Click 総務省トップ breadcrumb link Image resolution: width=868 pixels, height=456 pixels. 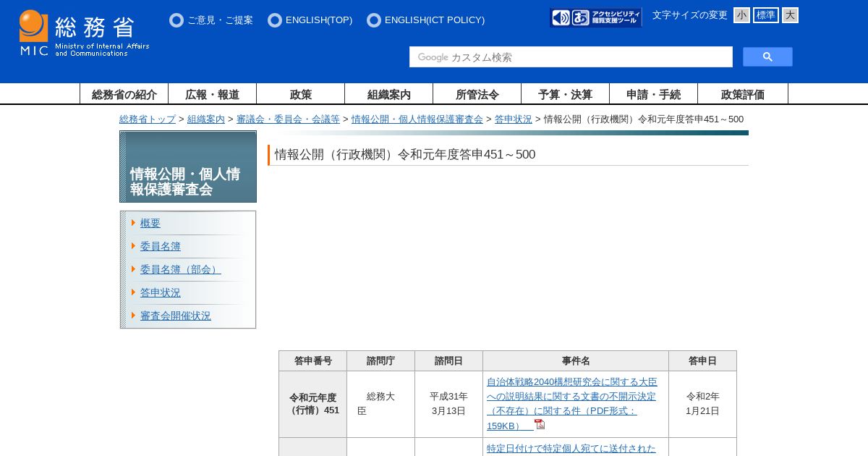pos(148,119)
